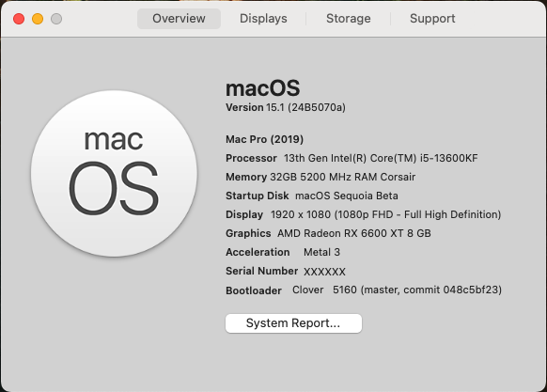
Task: Open the System Report button
Action: pyautogui.click(x=293, y=323)
